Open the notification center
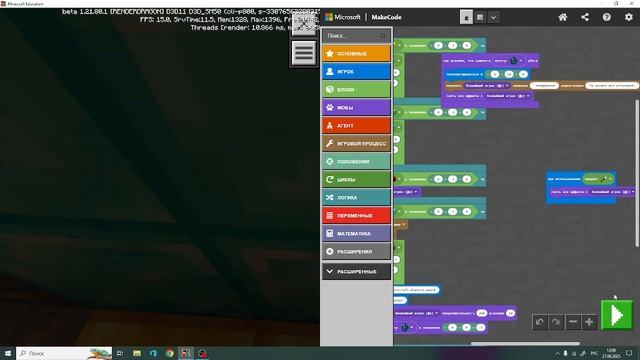The width and height of the screenshot is (640, 360). point(629,353)
